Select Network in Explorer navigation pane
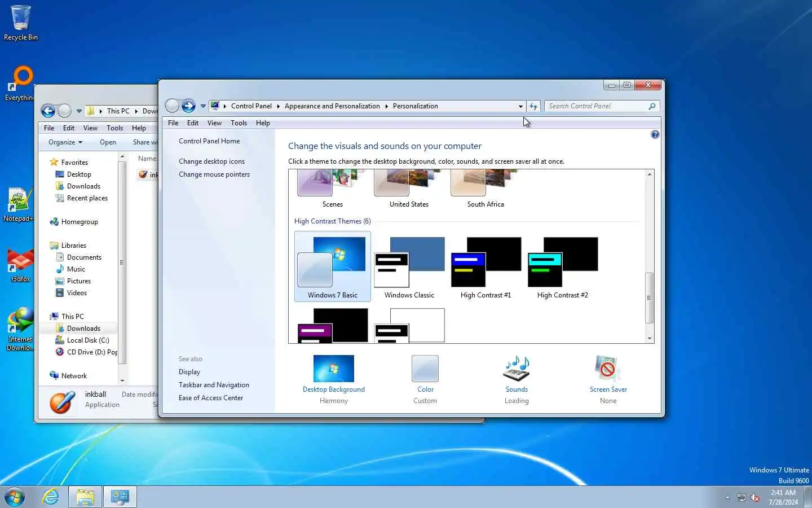 click(68, 376)
